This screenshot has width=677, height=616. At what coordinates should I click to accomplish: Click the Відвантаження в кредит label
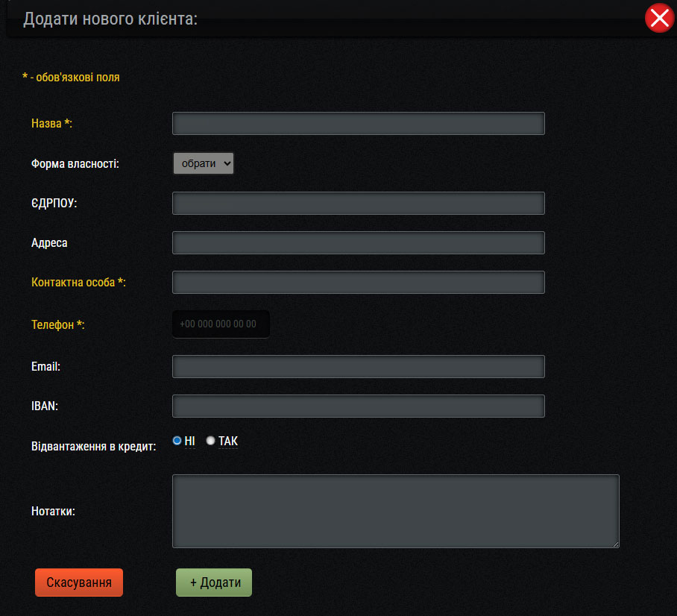pos(93,447)
